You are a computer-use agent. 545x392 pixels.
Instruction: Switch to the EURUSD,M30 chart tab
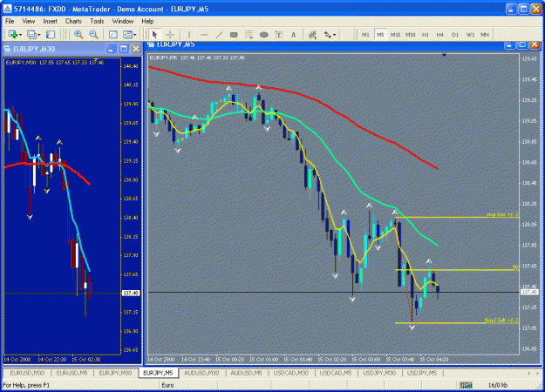tap(27, 373)
